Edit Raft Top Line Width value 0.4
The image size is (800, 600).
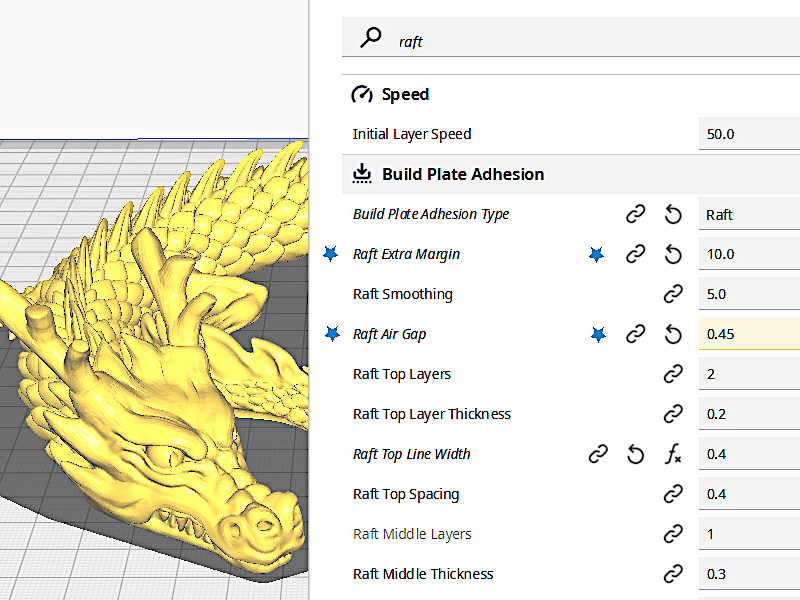(x=749, y=454)
